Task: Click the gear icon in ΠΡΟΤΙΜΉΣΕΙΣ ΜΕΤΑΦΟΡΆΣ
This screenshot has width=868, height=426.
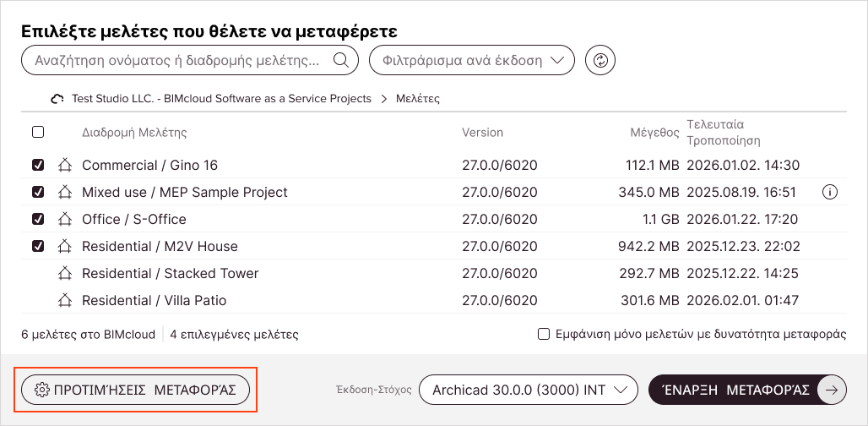Action: point(42,390)
